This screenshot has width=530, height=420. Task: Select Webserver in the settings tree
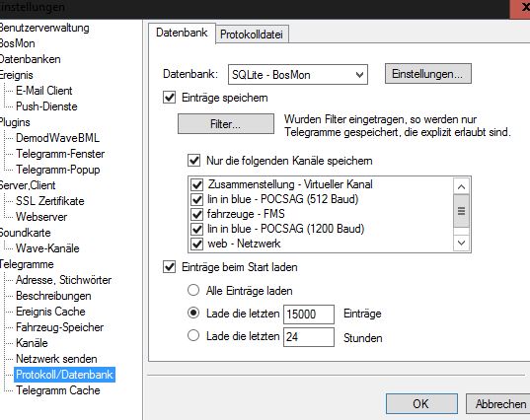tap(41, 217)
